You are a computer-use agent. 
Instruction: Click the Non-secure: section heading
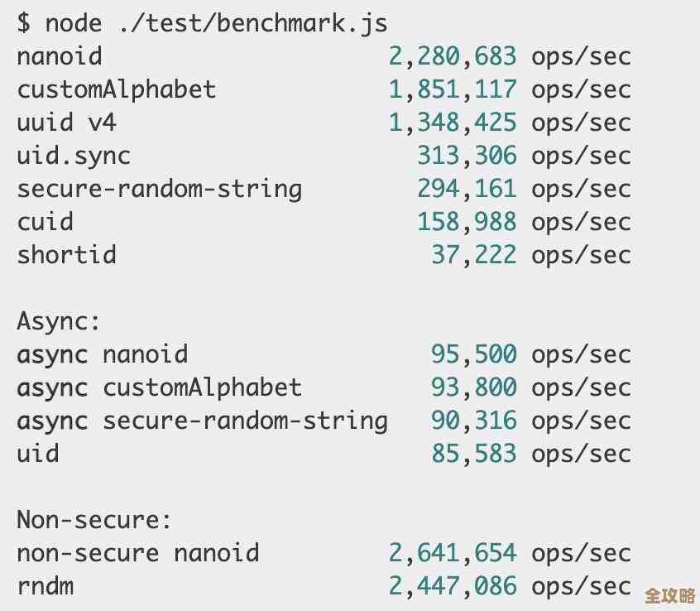[x=94, y=520]
